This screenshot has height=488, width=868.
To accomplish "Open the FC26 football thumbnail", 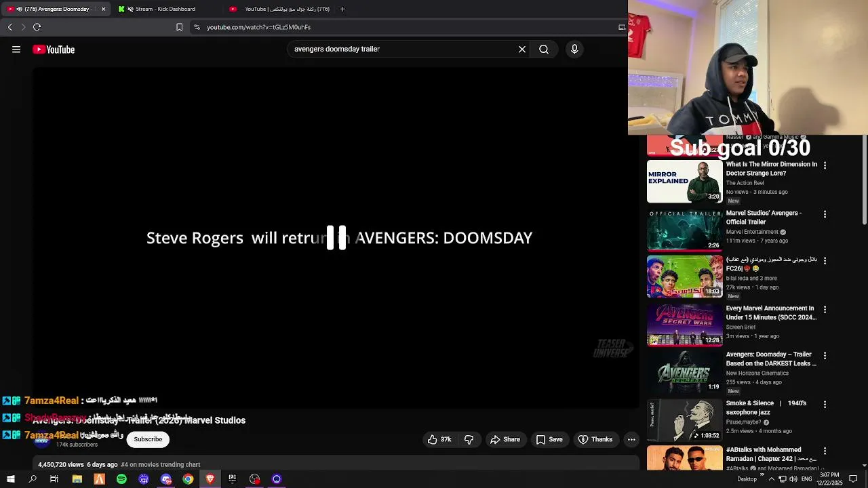I will tap(685, 277).
